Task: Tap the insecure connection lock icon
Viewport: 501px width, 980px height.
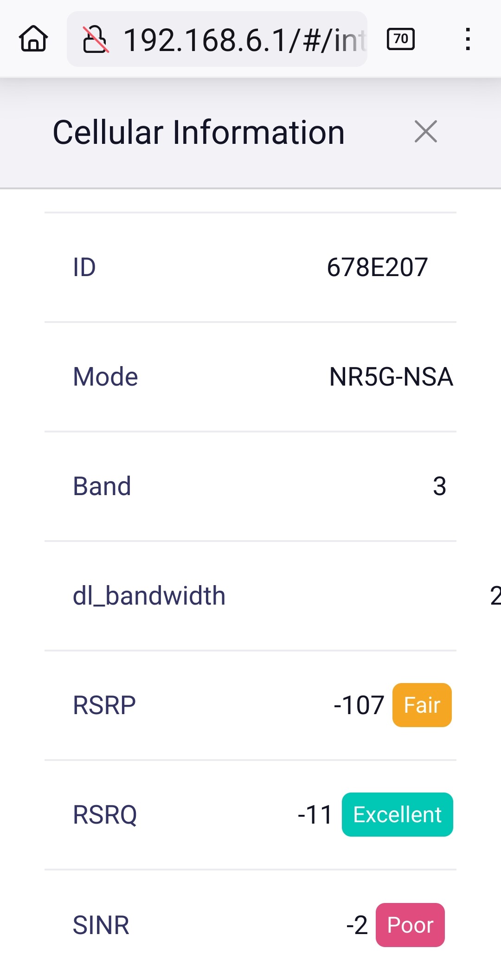Action: (96, 39)
